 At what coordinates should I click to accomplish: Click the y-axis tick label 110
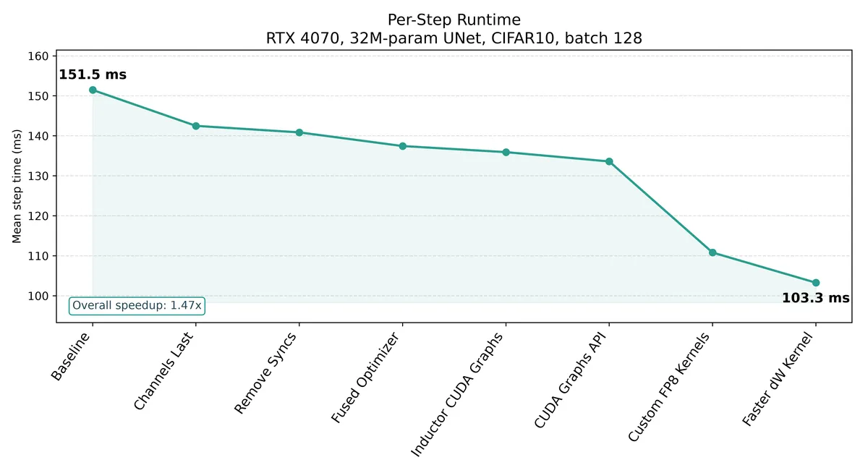tap(38, 256)
